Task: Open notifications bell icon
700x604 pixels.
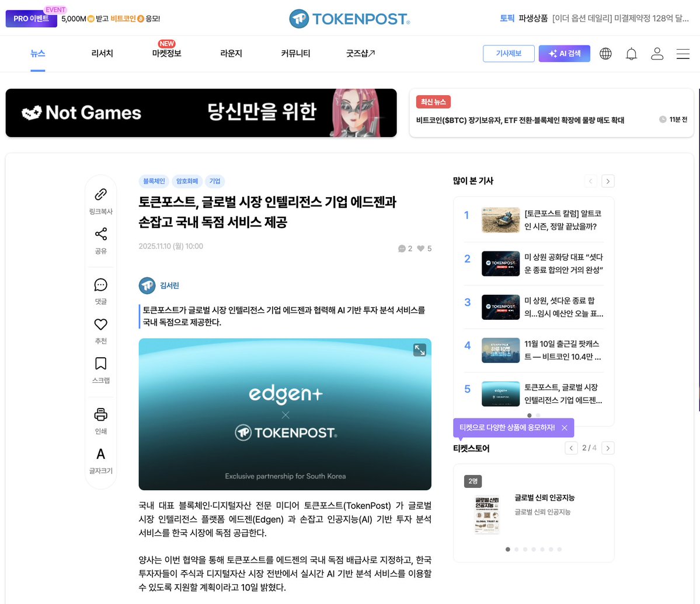Action: (631, 54)
